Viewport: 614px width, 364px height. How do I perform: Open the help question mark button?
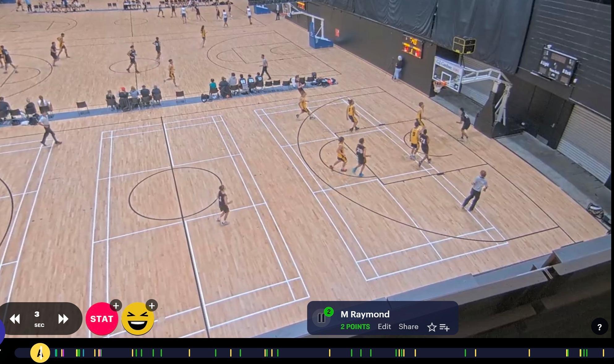599,327
